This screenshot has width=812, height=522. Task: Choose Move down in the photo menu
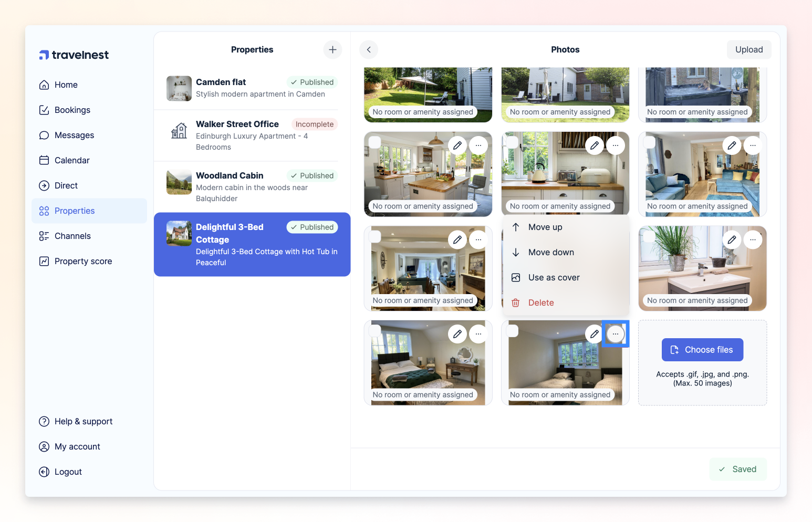551,252
